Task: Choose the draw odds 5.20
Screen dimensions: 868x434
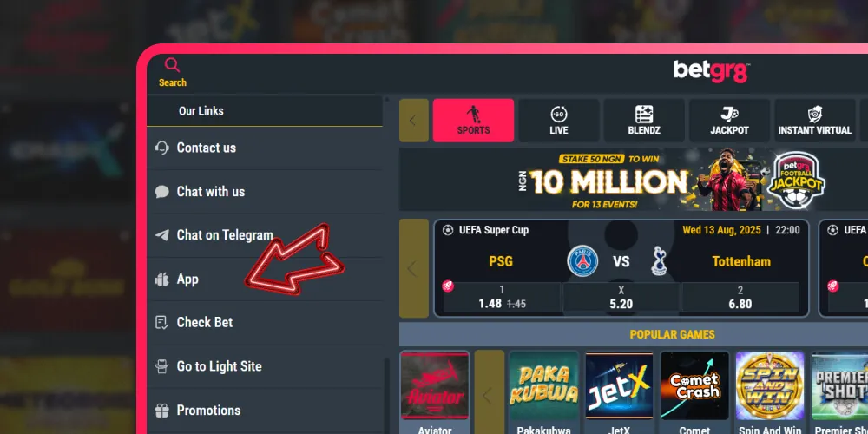Action: click(x=621, y=298)
